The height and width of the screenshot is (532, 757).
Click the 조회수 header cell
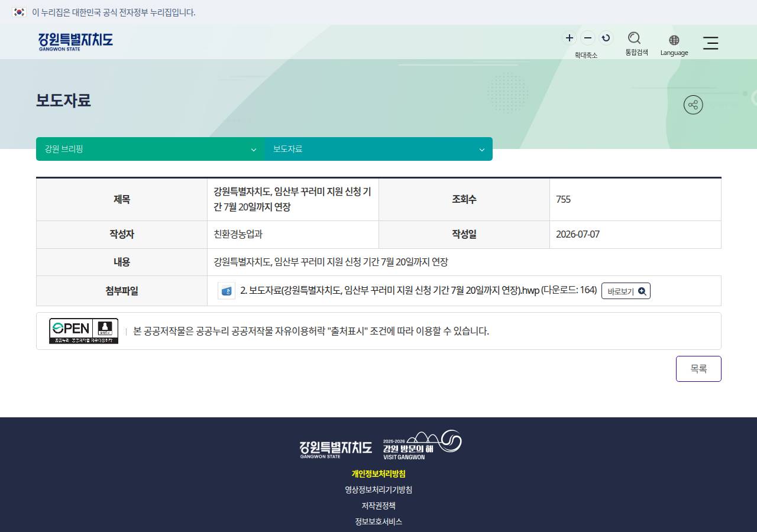tap(464, 199)
